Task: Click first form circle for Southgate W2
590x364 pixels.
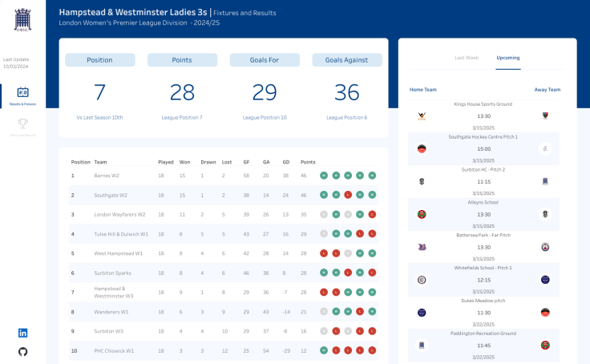Action: point(323,195)
